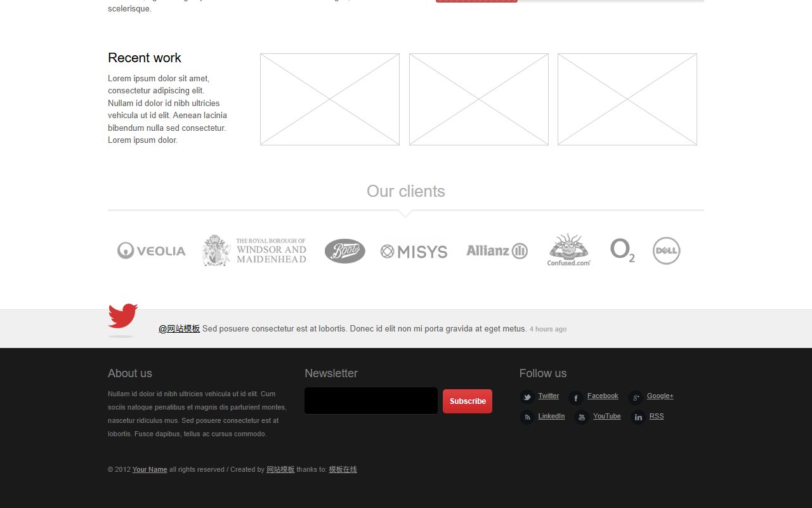The height and width of the screenshot is (508, 812).
Task: Open the middle Recent work thumbnail placeholder
Action: pos(479,99)
